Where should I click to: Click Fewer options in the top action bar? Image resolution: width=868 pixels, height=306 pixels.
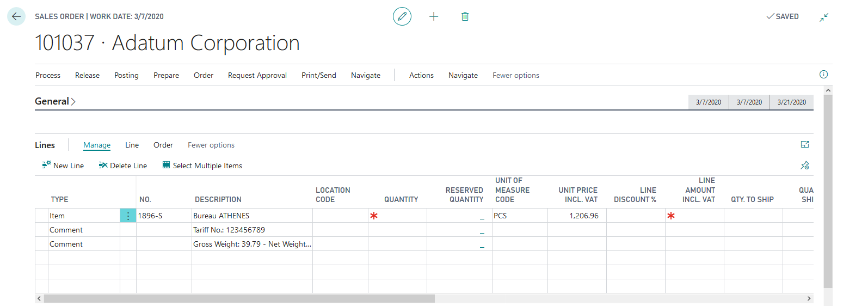[x=516, y=75]
